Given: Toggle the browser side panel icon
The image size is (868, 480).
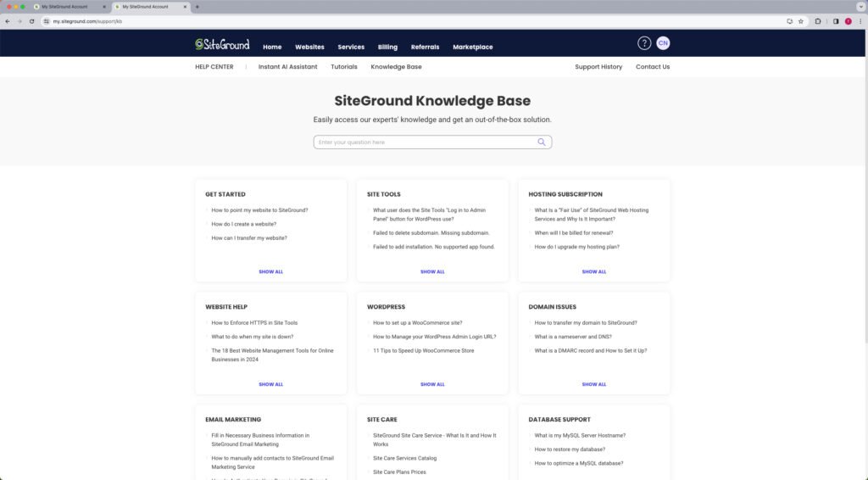Looking at the screenshot, I should [835, 21].
